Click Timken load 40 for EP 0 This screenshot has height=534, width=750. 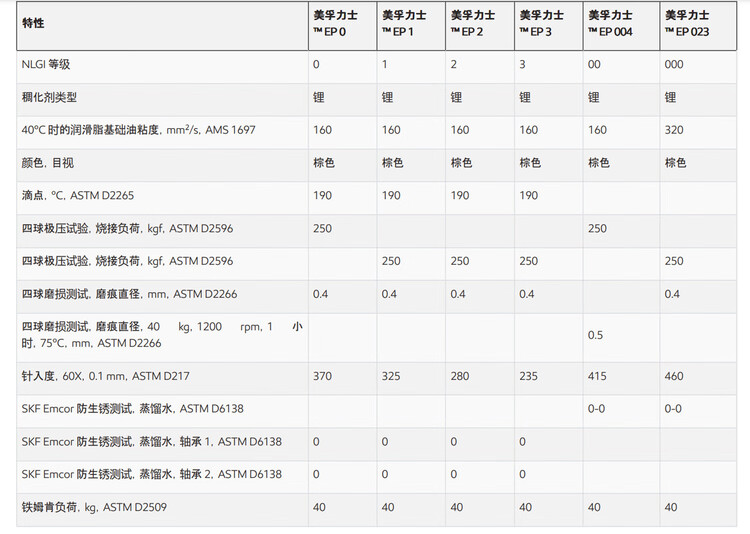(319, 507)
